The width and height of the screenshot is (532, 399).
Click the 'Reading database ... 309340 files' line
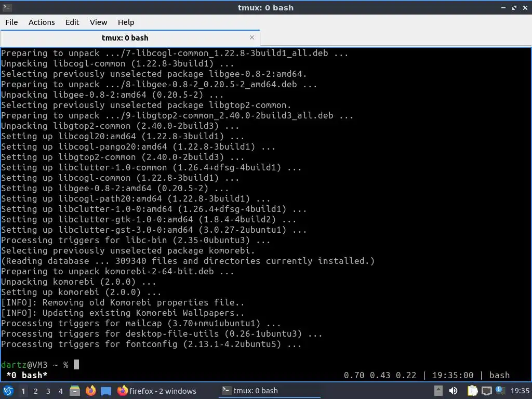pos(188,261)
